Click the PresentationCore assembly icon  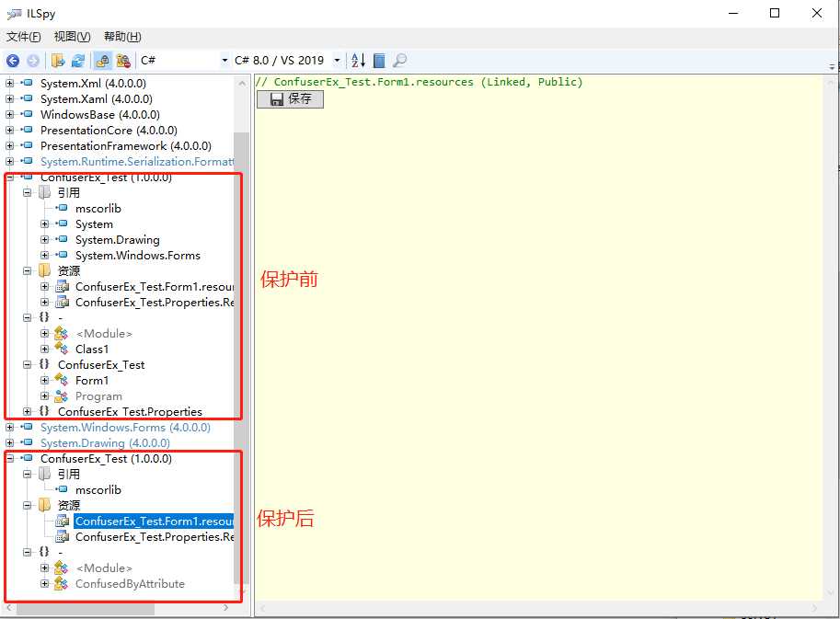click(x=28, y=130)
